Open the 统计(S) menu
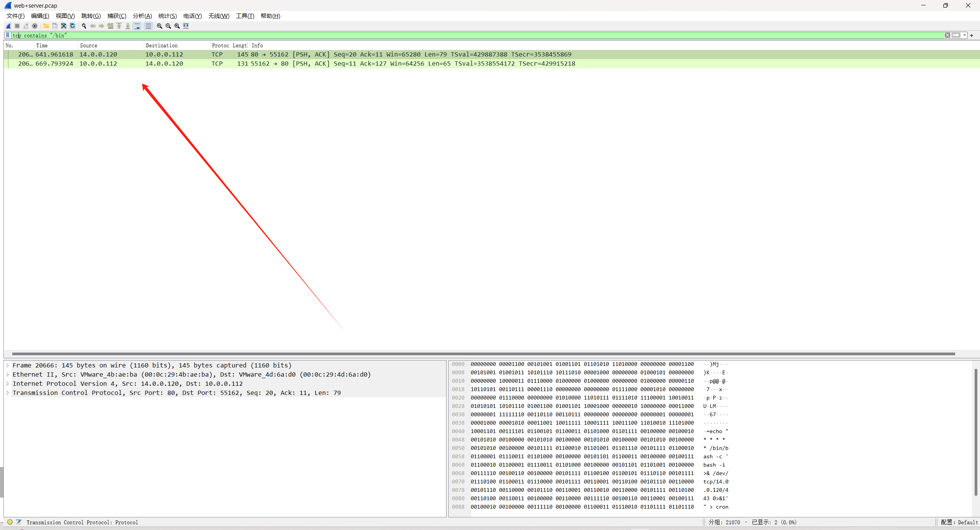 (x=167, y=16)
